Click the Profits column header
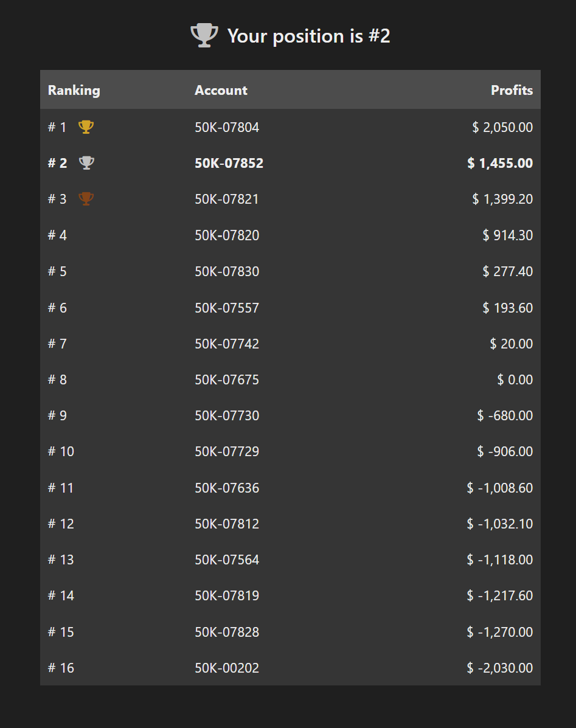The image size is (576, 728). click(x=512, y=91)
